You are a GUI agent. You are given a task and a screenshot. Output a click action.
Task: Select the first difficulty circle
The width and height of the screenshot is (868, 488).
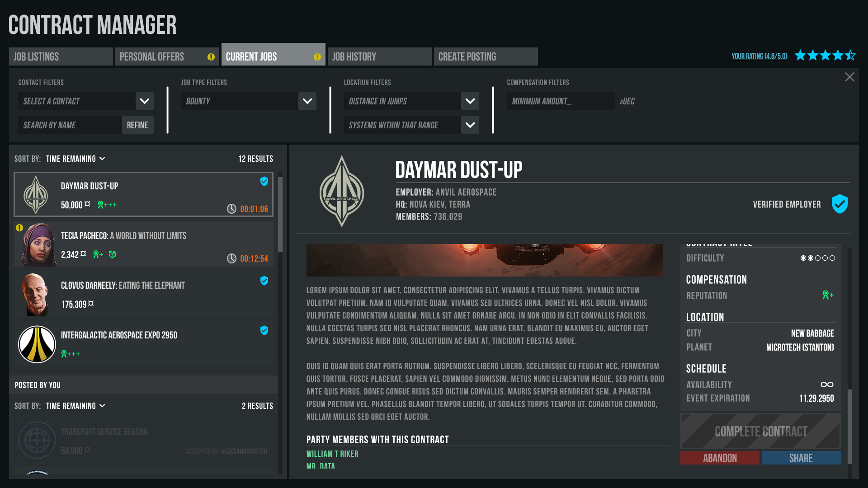tap(803, 258)
